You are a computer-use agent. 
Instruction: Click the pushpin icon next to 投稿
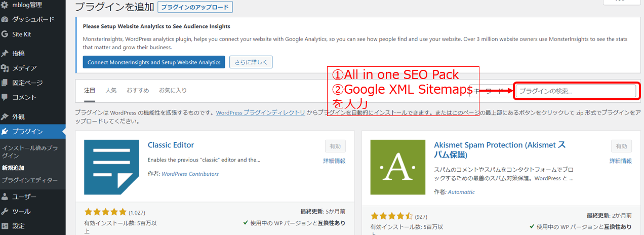5,53
